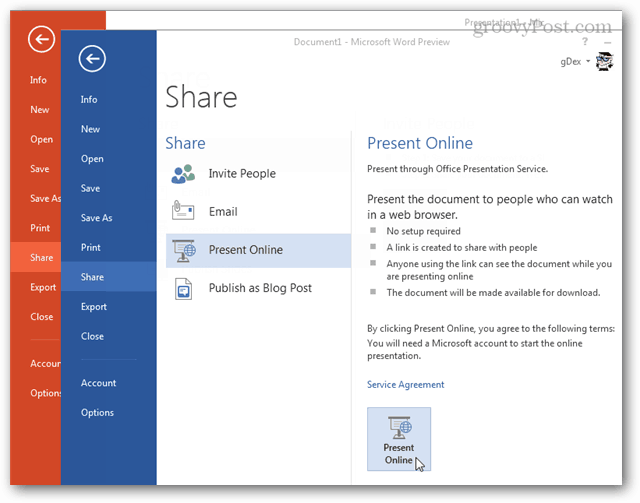Click 'Present through Office Presentation Service.' text
This screenshot has width=640, height=503.
(457, 169)
